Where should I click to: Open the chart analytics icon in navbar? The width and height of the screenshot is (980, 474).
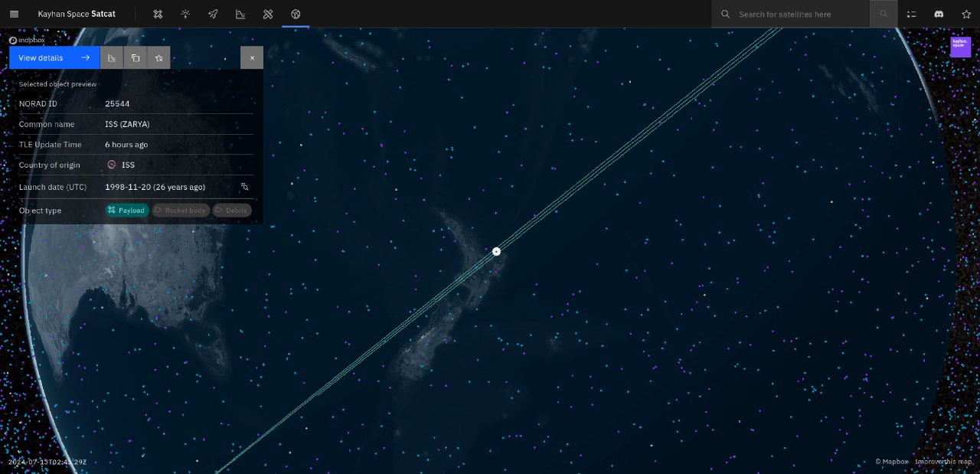[x=240, y=14]
